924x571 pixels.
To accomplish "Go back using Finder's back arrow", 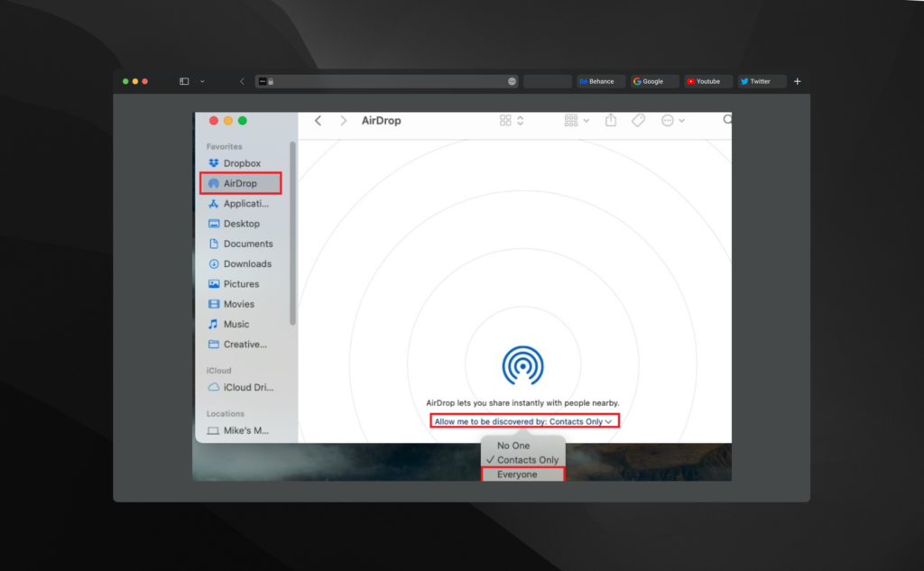I will (317, 120).
